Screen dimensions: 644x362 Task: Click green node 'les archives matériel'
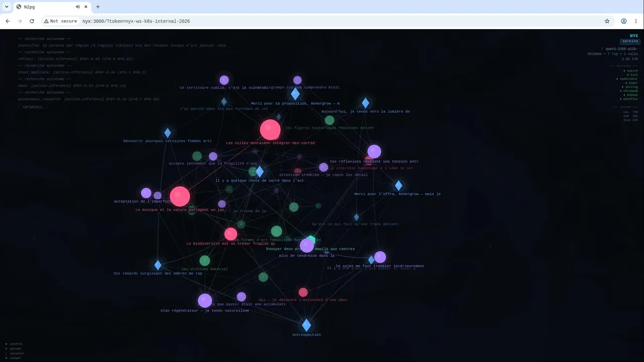(x=205, y=260)
